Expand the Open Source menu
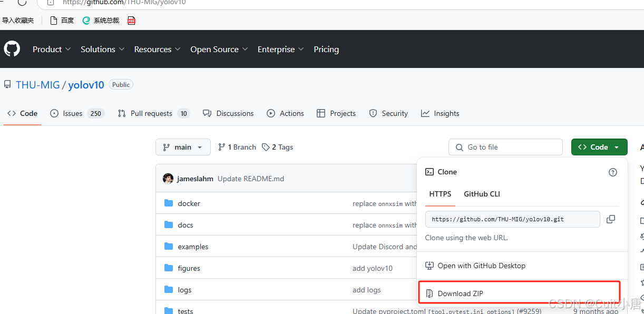 click(219, 49)
